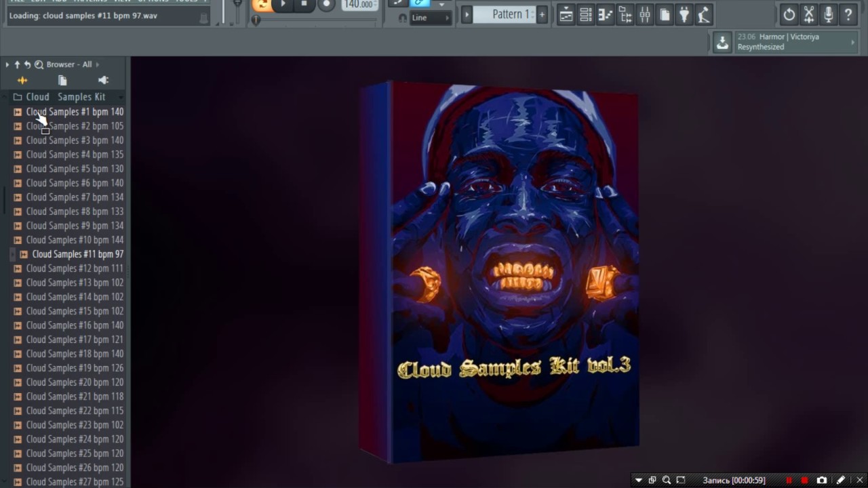Image resolution: width=868 pixels, height=488 pixels.
Task: Toggle the song/pattern mode button
Action: click(x=262, y=5)
